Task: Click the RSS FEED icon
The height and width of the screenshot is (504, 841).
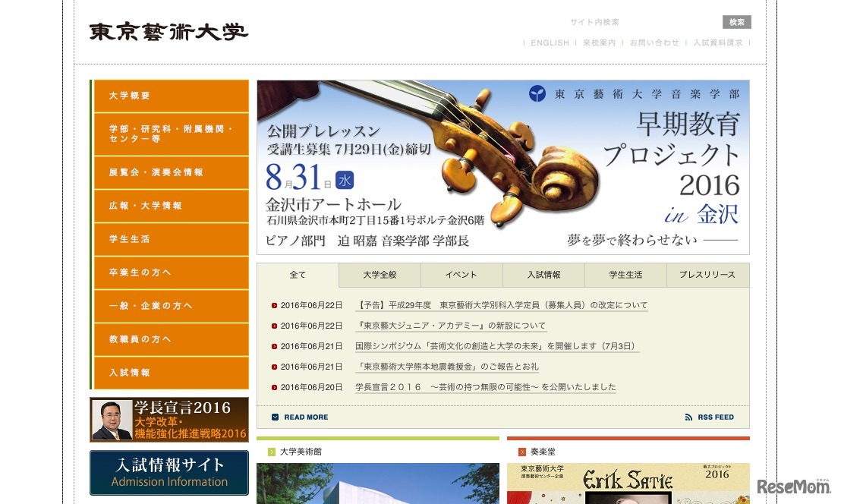Action: (x=688, y=417)
